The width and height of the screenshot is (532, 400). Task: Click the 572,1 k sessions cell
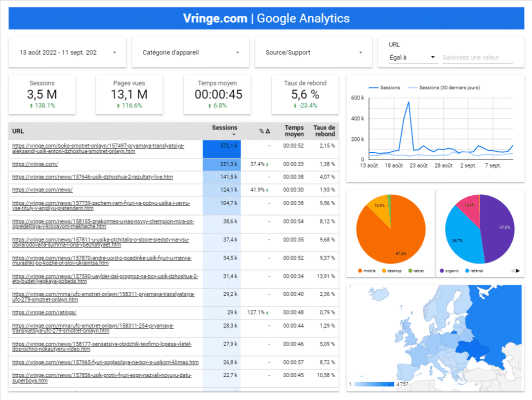click(222, 149)
